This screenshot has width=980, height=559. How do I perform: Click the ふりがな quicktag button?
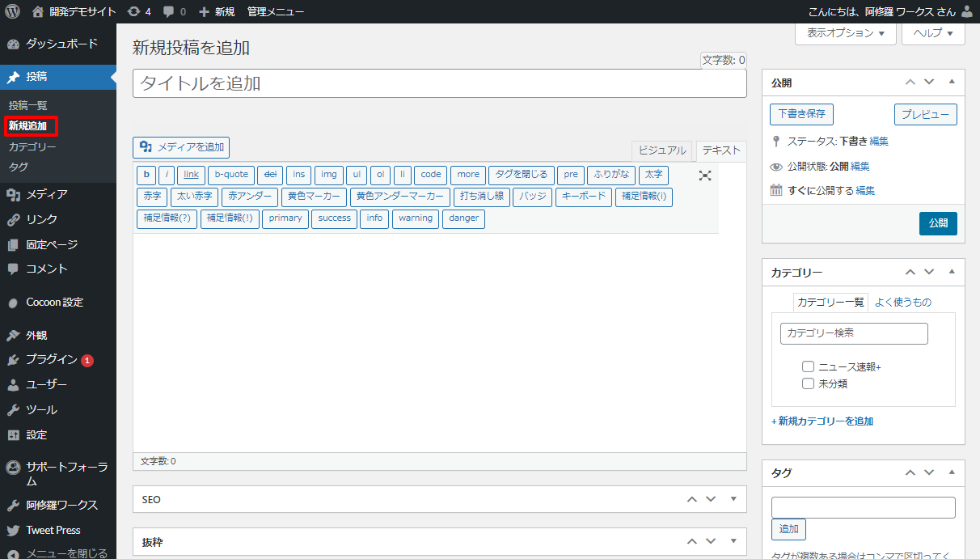(611, 175)
